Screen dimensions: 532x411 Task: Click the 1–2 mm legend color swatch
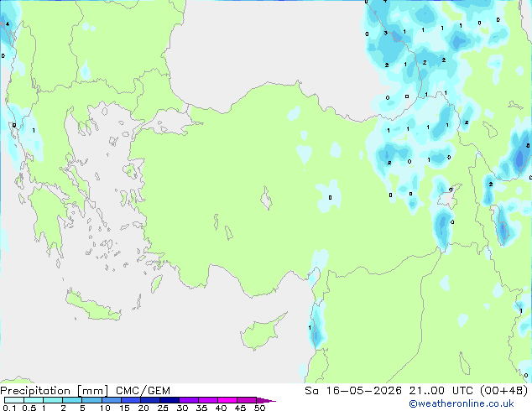pos(53,400)
